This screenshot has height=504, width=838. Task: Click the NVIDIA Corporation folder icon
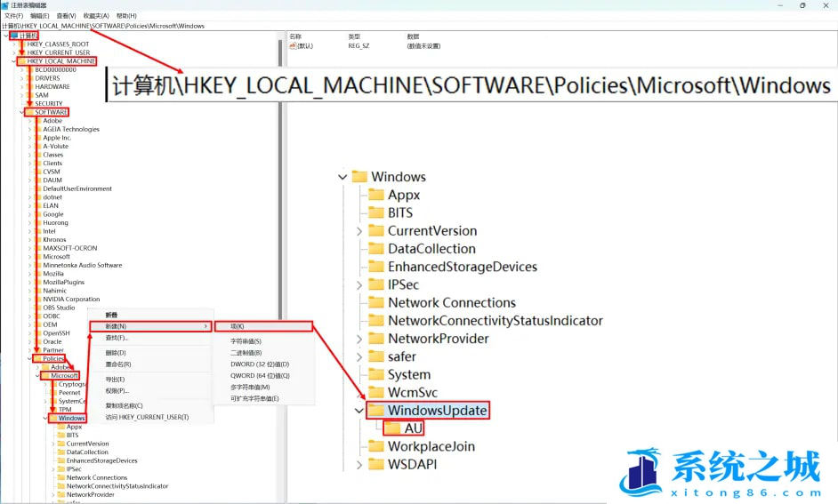(38, 300)
